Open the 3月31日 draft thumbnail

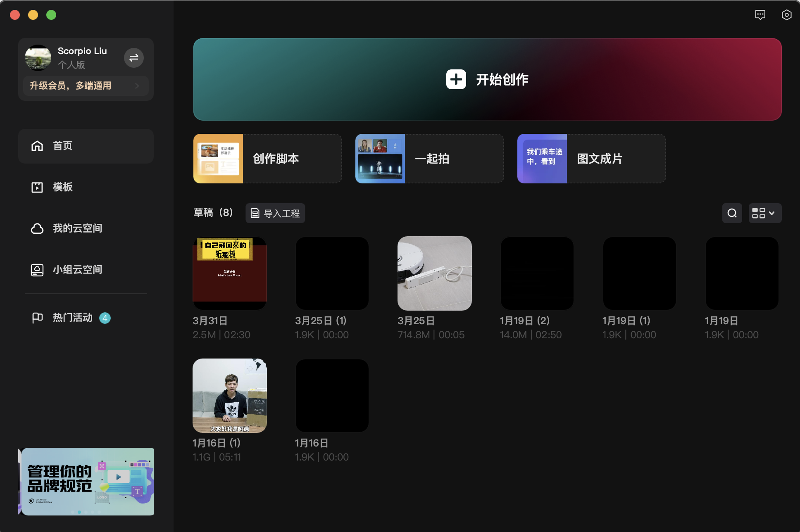pos(230,273)
